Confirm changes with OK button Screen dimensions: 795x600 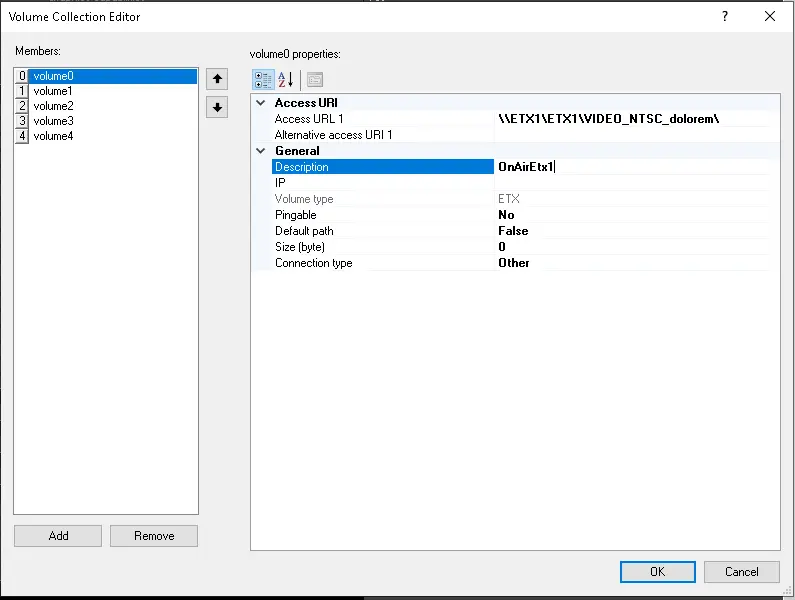657,572
